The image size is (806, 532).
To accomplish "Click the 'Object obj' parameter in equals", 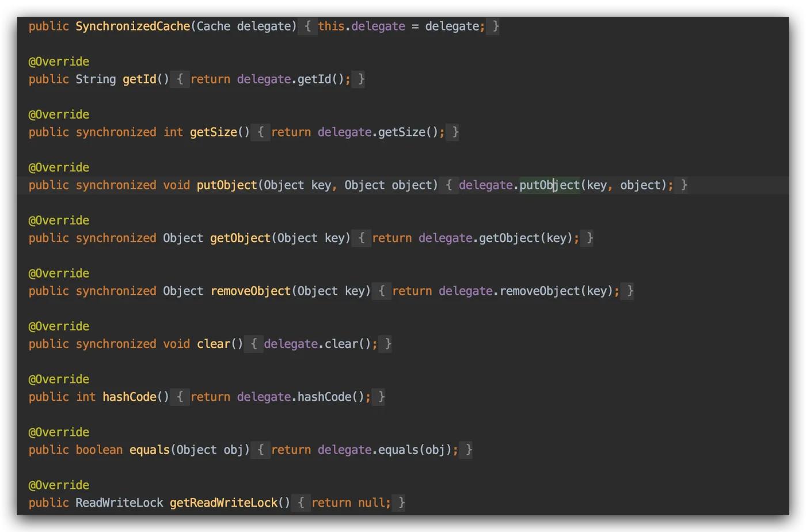I will [210, 450].
